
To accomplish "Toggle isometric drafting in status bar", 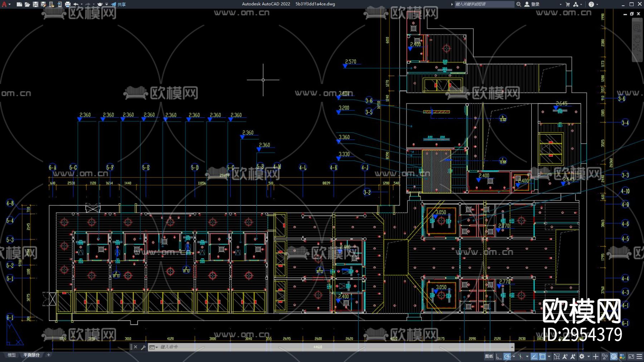I will [x=521, y=356].
